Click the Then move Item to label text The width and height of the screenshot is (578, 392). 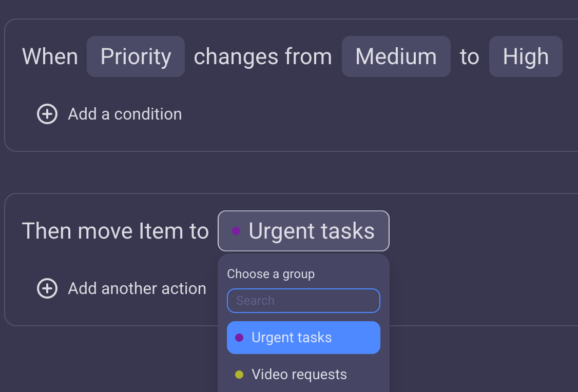pos(115,231)
